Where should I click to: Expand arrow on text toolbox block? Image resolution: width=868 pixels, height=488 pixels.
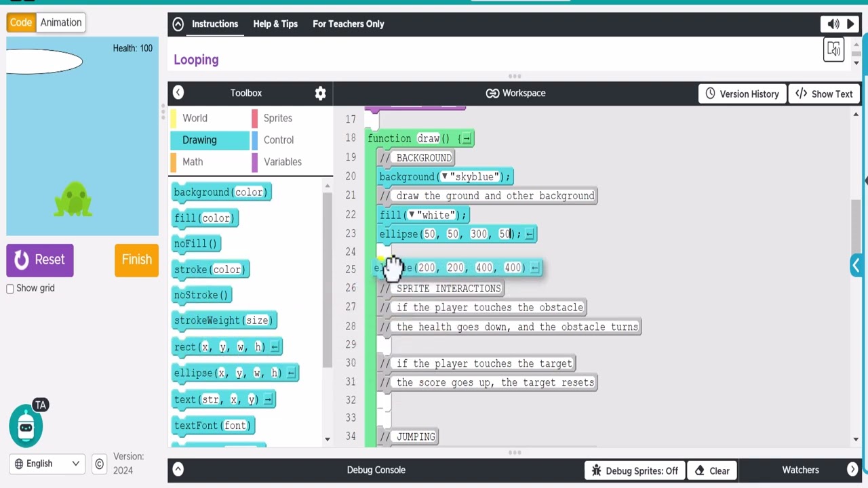coord(268,401)
